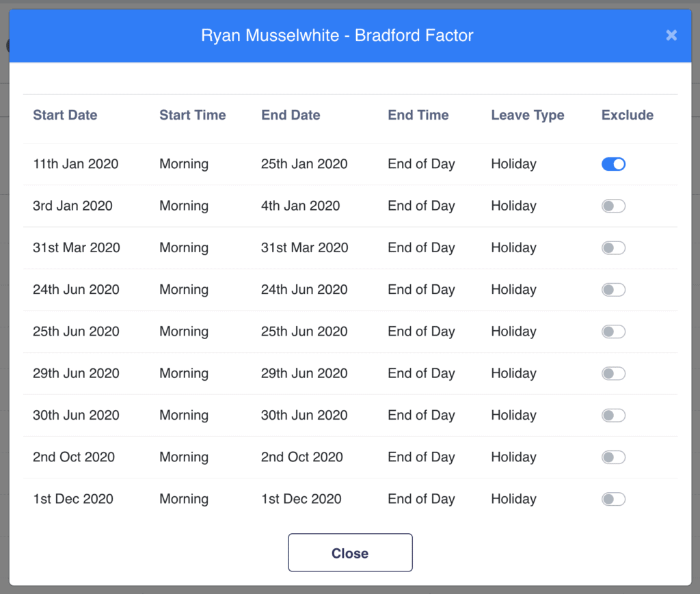Disable exclude toggle for 11th Jan 2020 leave

coord(613,164)
